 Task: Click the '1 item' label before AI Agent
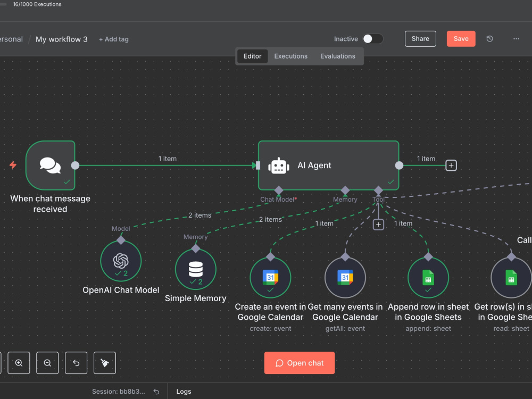click(x=168, y=159)
